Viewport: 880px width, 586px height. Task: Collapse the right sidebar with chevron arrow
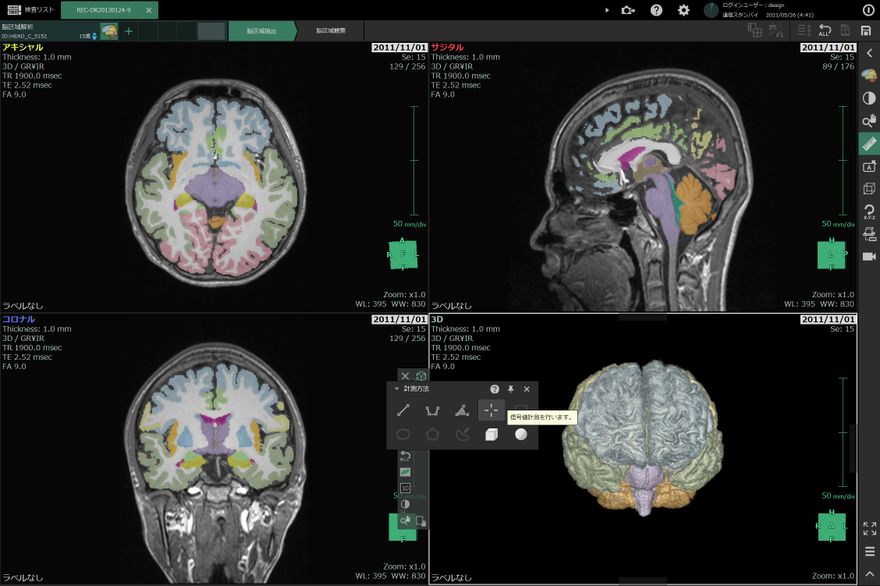tap(868, 52)
